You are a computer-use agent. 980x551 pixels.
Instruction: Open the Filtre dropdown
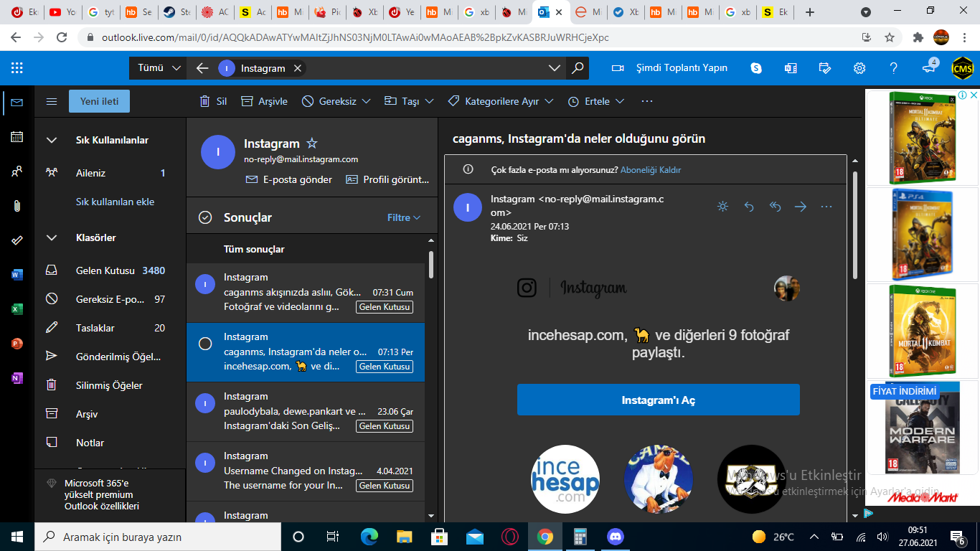[404, 217]
